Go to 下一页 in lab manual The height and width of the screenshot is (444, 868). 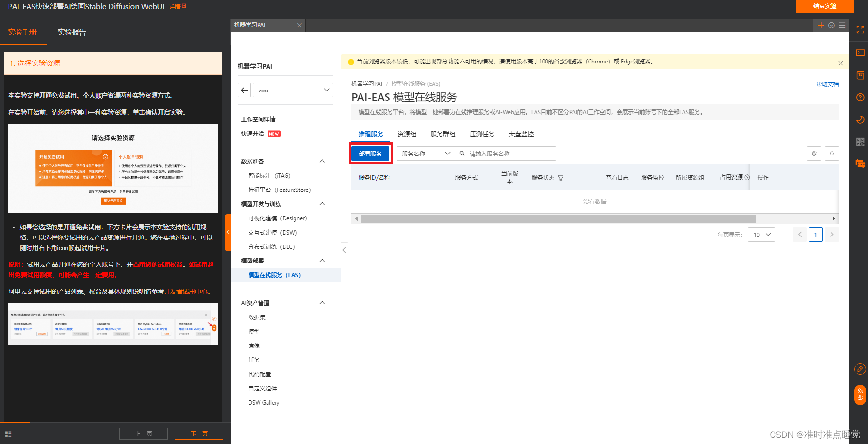pyautogui.click(x=199, y=434)
